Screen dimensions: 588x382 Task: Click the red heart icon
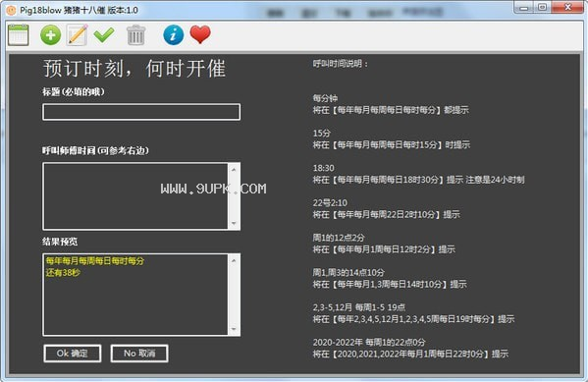[200, 34]
